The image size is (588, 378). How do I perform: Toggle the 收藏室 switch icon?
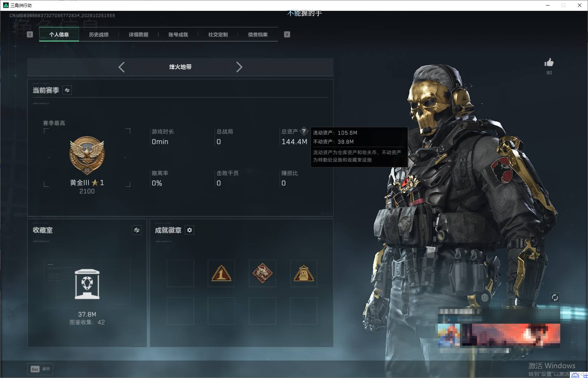coord(137,230)
